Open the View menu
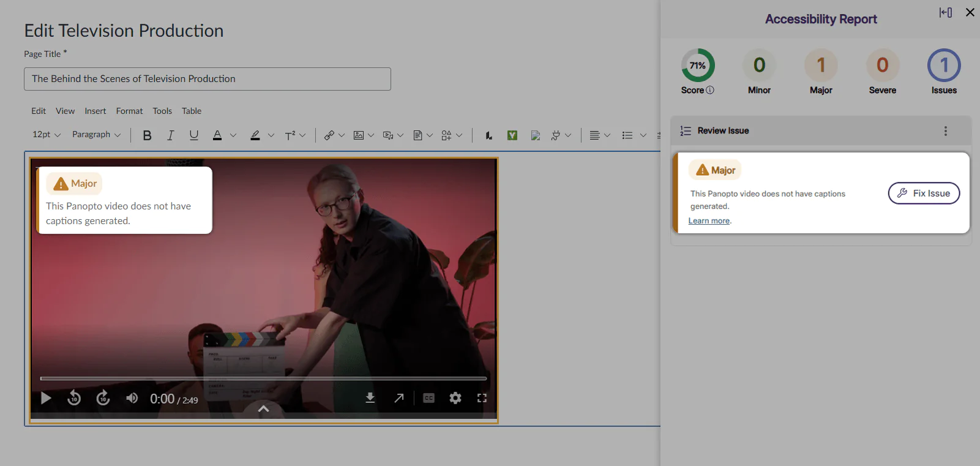 coord(65,111)
